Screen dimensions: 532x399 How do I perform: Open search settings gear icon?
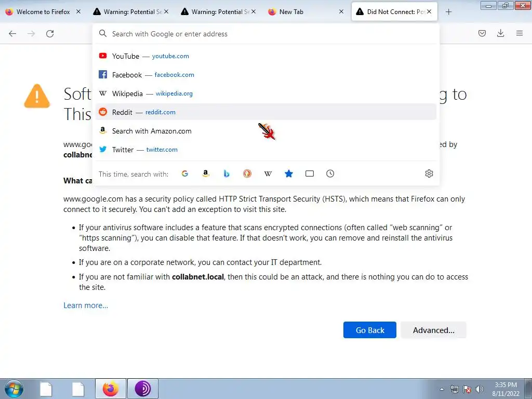click(x=429, y=174)
